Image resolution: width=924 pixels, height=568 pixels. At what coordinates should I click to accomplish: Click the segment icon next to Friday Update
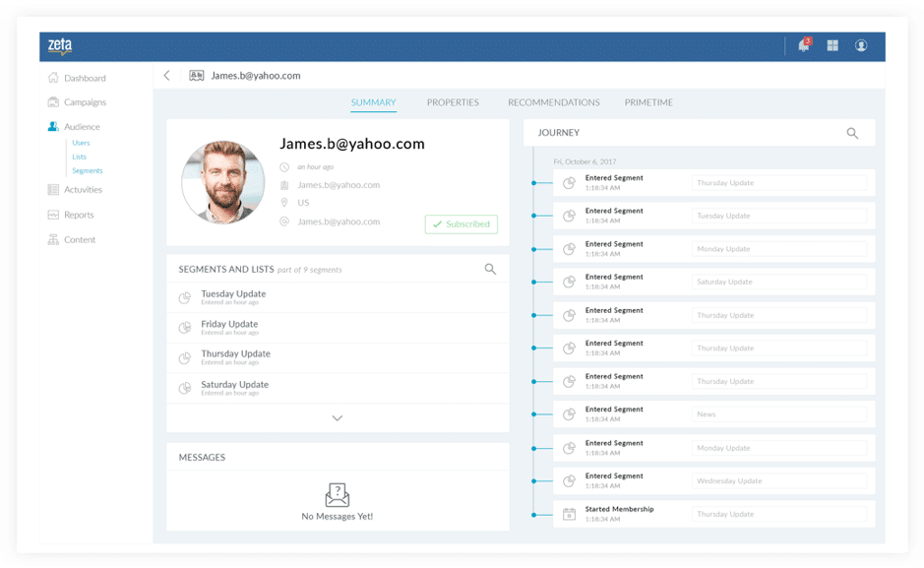pyautogui.click(x=184, y=328)
